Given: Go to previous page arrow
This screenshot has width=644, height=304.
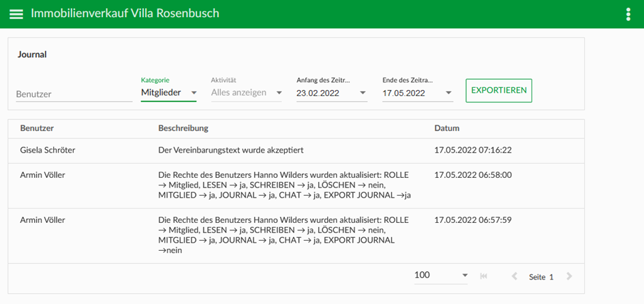Looking at the screenshot, I should (x=515, y=277).
